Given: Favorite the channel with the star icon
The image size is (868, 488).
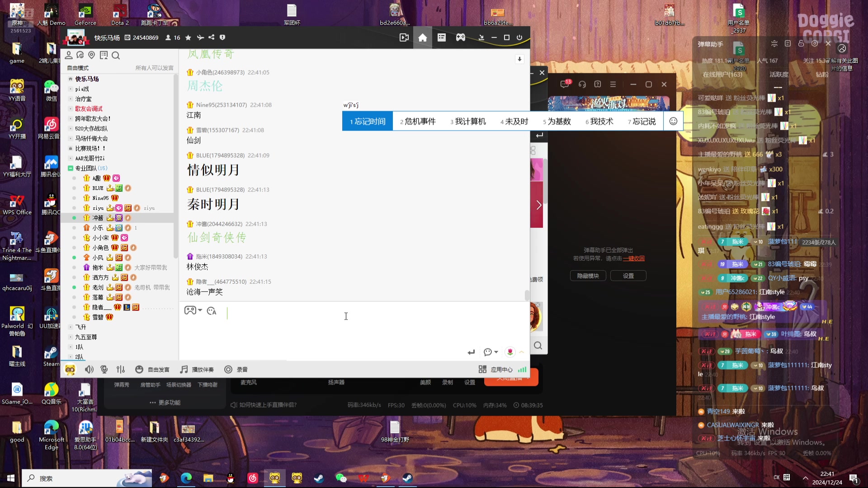Looking at the screenshot, I should [x=188, y=38].
